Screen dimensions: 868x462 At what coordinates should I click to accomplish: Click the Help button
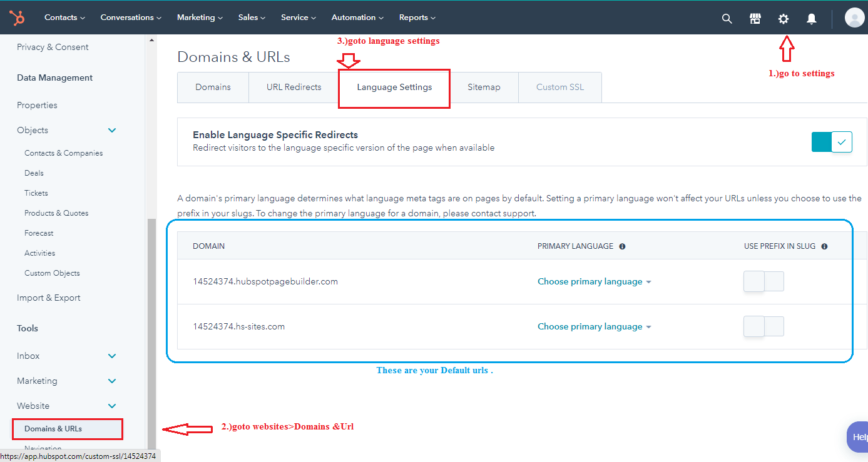click(x=859, y=436)
